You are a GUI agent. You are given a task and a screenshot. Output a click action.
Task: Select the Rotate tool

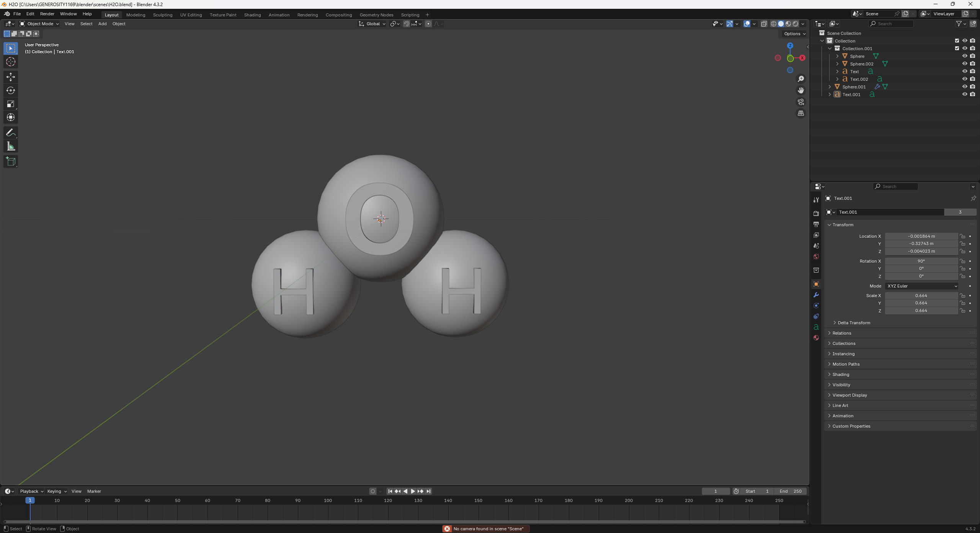[x=10, y=90]
